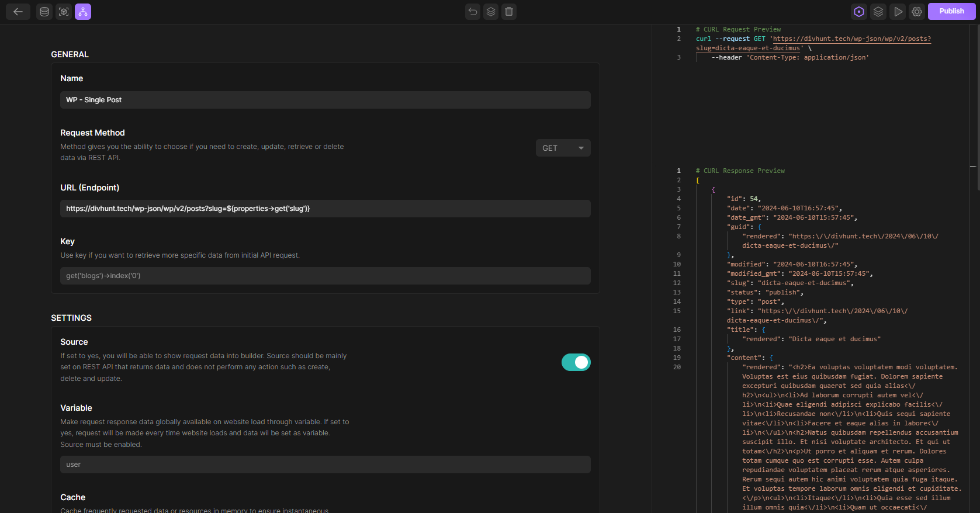The width and height of the screenshot is (980, 513).
Task: Toggle the Source switch off
Action: pos(576,362)
